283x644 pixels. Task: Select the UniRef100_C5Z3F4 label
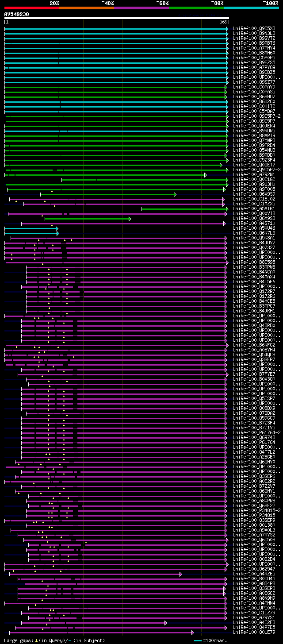[254, 160]
